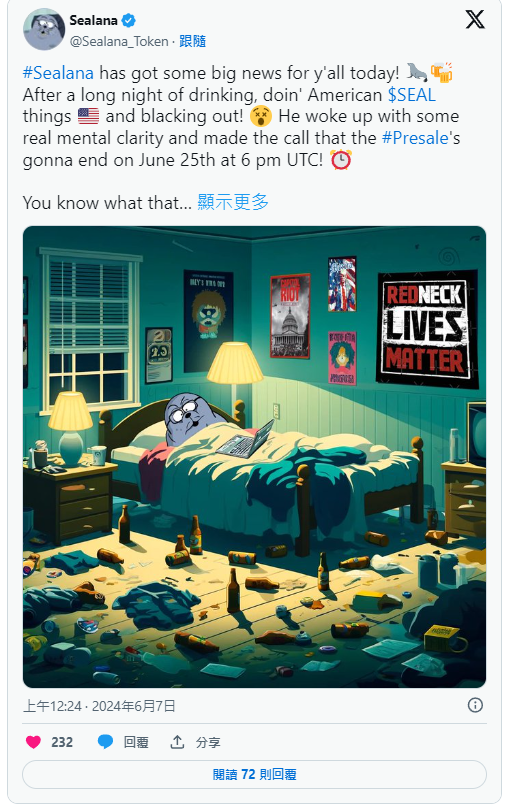Read the 72 replies button

(254, 774)
